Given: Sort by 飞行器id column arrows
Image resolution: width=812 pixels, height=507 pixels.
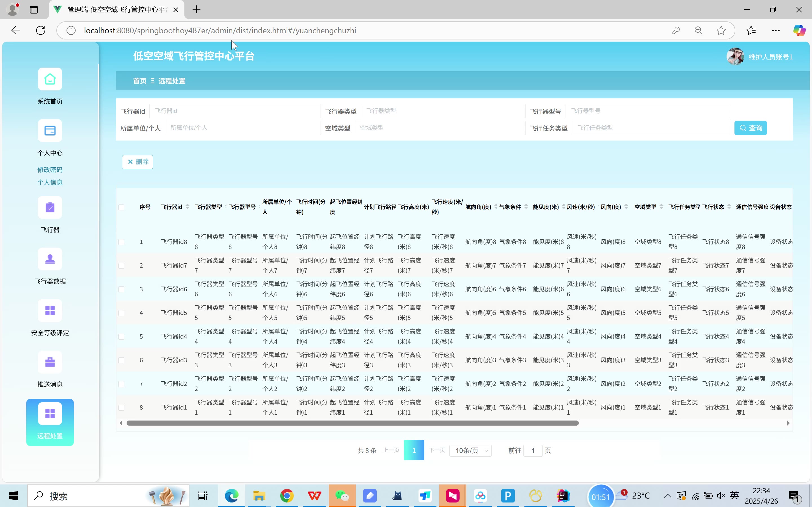Looking at the screenshot, I should [x=187, y=207].
